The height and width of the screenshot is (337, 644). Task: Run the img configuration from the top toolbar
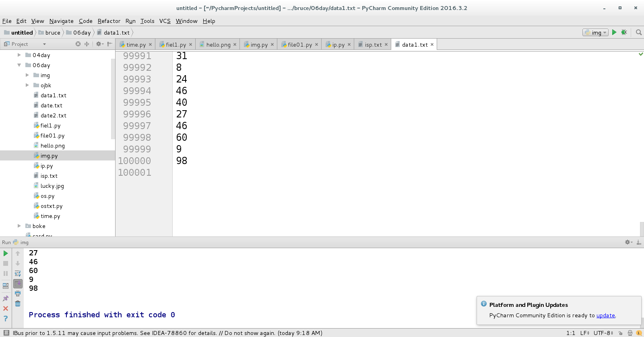614,32
